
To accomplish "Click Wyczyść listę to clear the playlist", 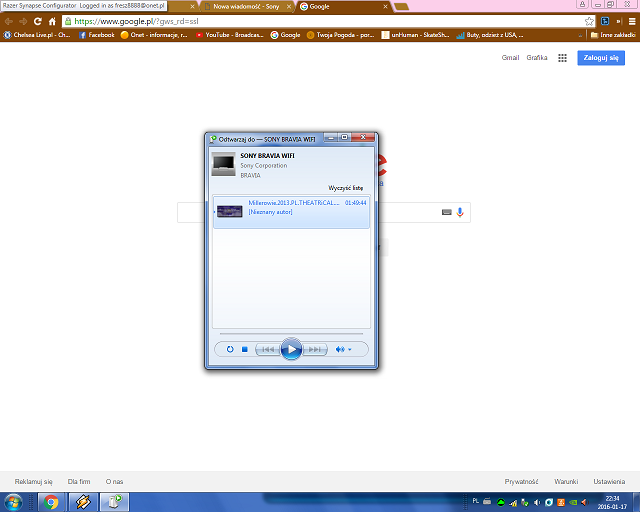I will [x=348, y=188].
